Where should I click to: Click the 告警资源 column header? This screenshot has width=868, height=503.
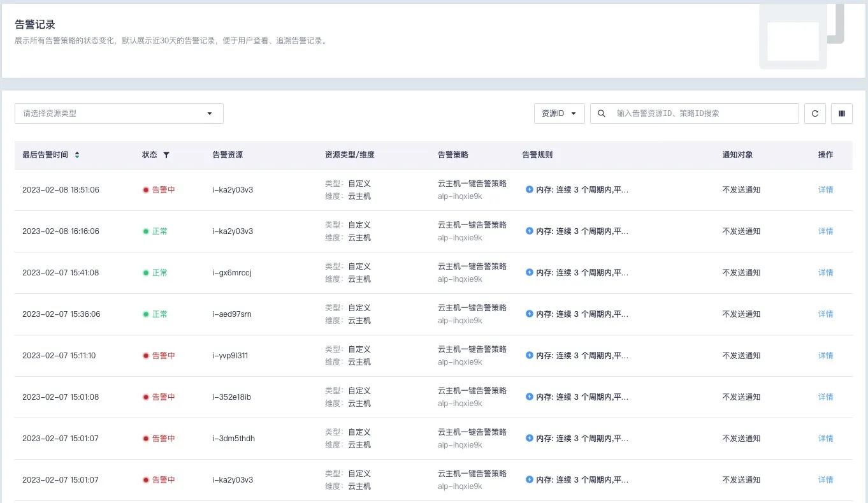coord(227,155)
